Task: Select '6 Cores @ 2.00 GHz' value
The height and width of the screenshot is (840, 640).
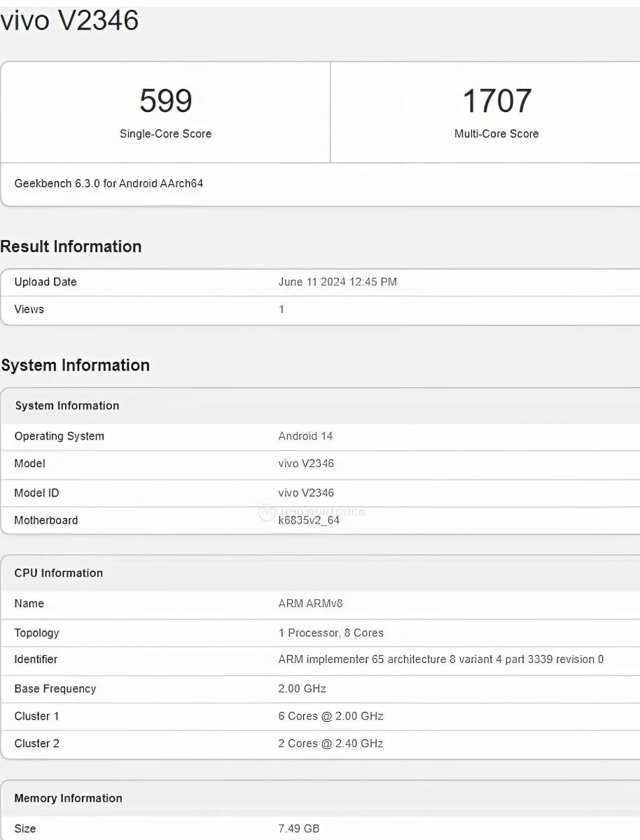Action: (331, 716)
